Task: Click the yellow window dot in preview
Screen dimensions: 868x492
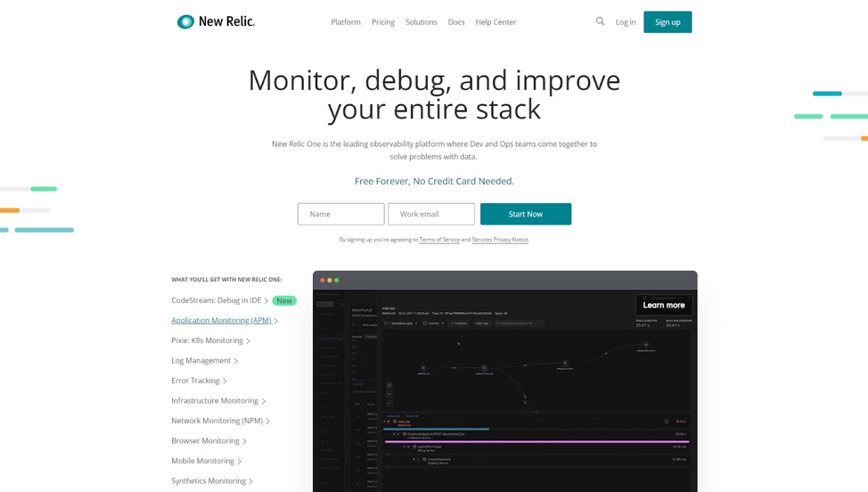Action: pos(330,281)
